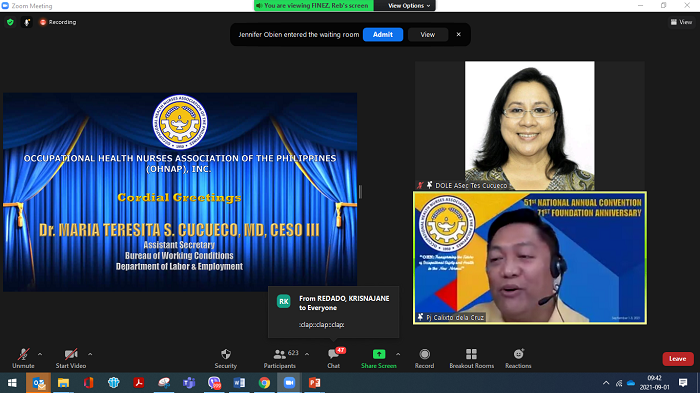This screenshot has height=393, width=700.
Task: Click the red Recording indicator
Action: tap(58, 22)
